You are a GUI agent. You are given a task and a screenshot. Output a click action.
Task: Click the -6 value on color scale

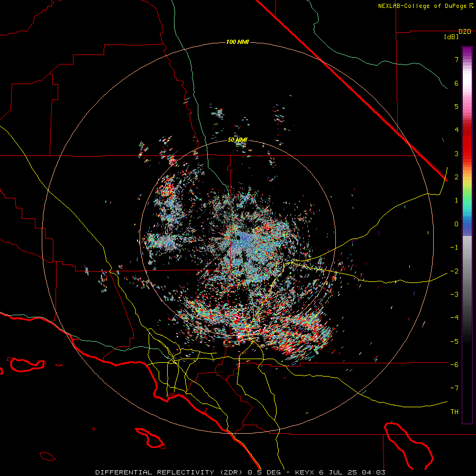tap(454, 365)
